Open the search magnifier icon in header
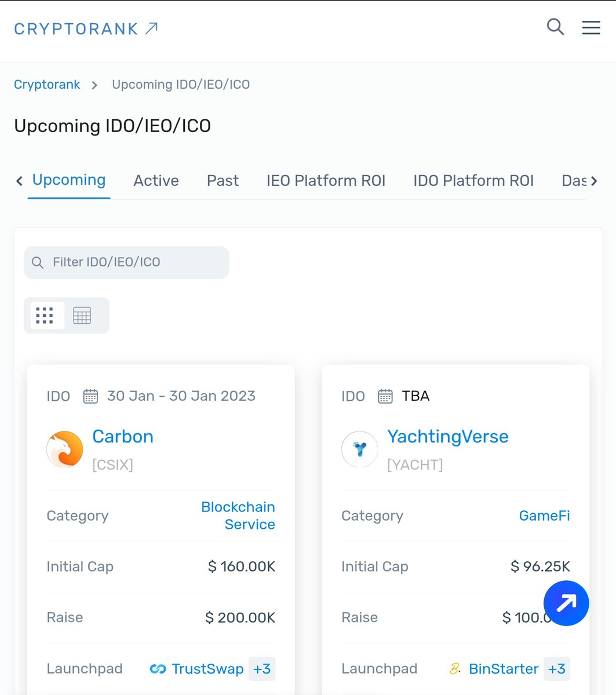 point(555,27)
